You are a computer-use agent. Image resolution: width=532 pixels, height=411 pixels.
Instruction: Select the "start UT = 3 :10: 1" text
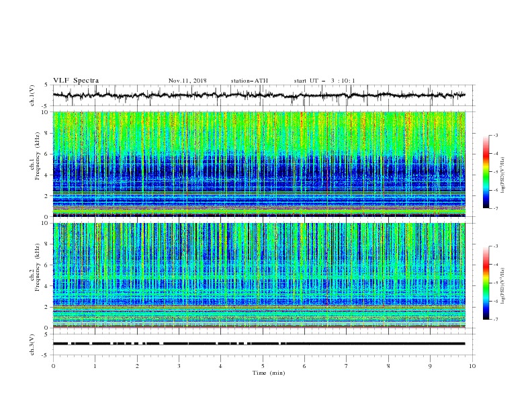(x=324, y=81)
